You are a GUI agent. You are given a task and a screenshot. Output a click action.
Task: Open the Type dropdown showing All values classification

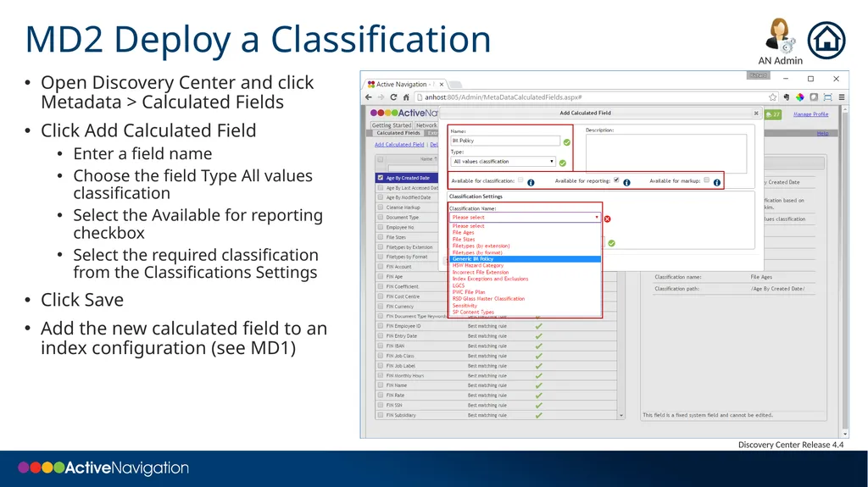click(504, 162)
